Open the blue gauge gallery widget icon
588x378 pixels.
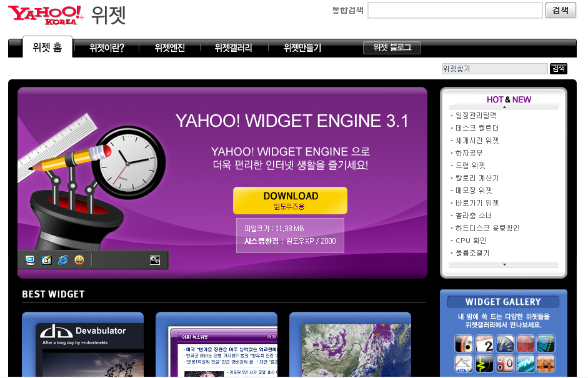click(x=505, y=344)
